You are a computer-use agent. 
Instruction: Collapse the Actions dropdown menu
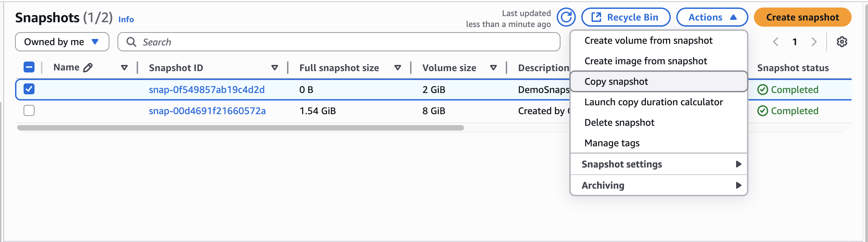(712, 17)
